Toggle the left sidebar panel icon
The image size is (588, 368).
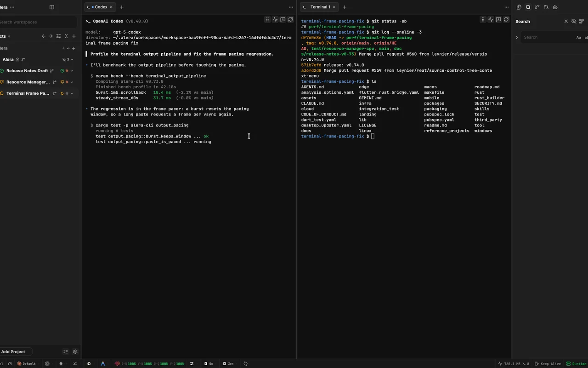coord(52,7)
